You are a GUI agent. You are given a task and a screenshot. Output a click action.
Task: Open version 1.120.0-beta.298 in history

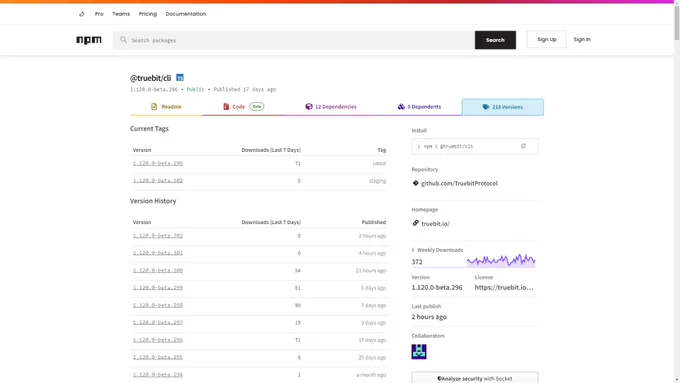pyautogui.click(x=158, y=305)
